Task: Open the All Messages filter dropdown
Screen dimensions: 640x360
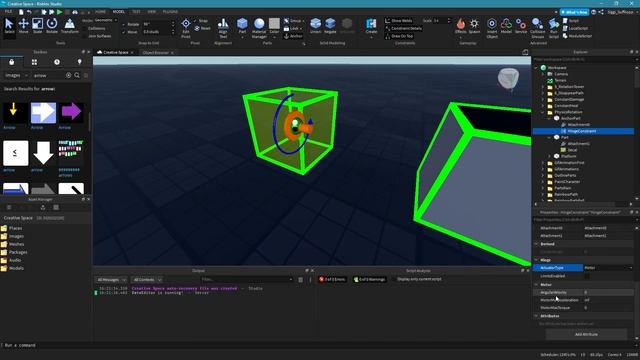Action: coord(111,280)
